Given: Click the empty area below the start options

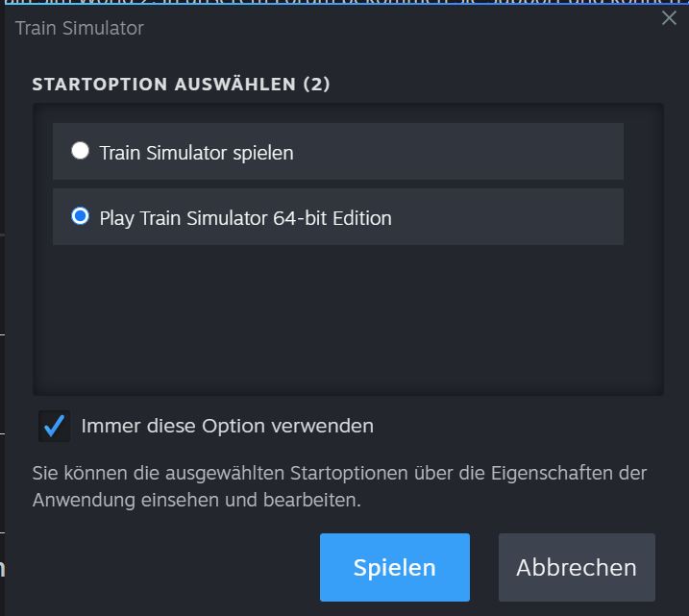Looking at the screenshot, I should [346, 317].
